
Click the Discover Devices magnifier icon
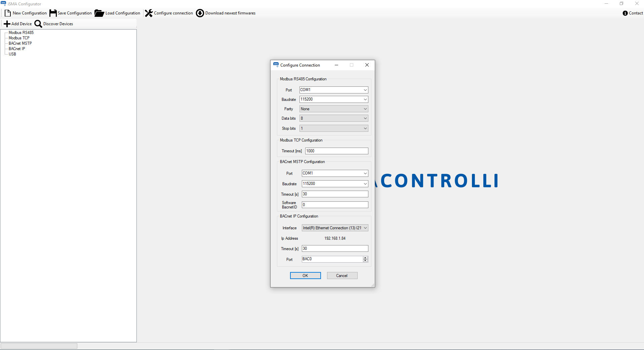tap(38, 24)
